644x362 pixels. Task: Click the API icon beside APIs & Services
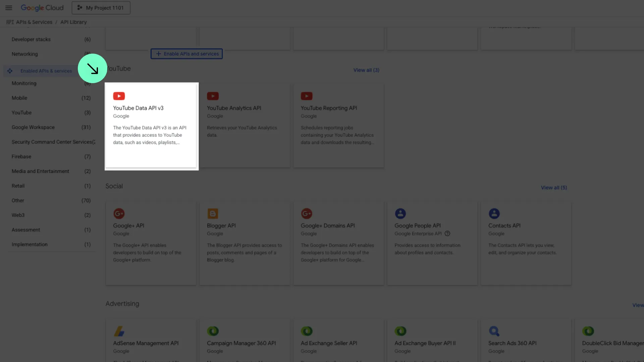[10, 22]
